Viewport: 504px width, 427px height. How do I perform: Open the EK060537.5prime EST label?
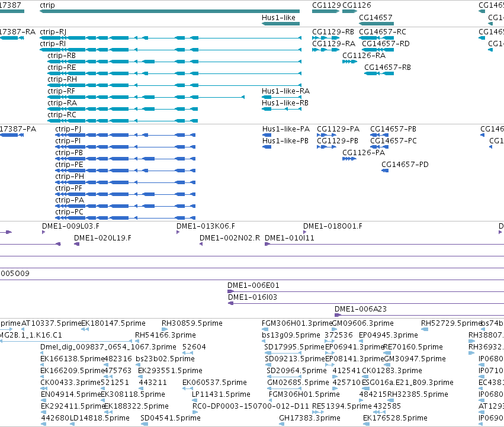[214, 383]
